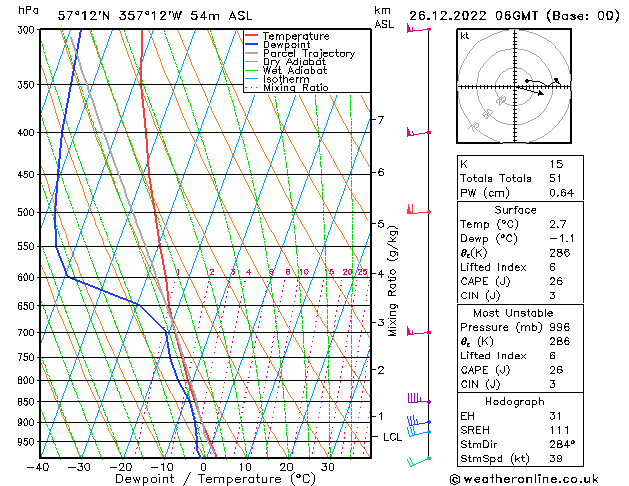Image resolution: width=629 pixels, height=486 pixels.
Task: Click the km ASL unit label
Action: (x=384, y=17)
